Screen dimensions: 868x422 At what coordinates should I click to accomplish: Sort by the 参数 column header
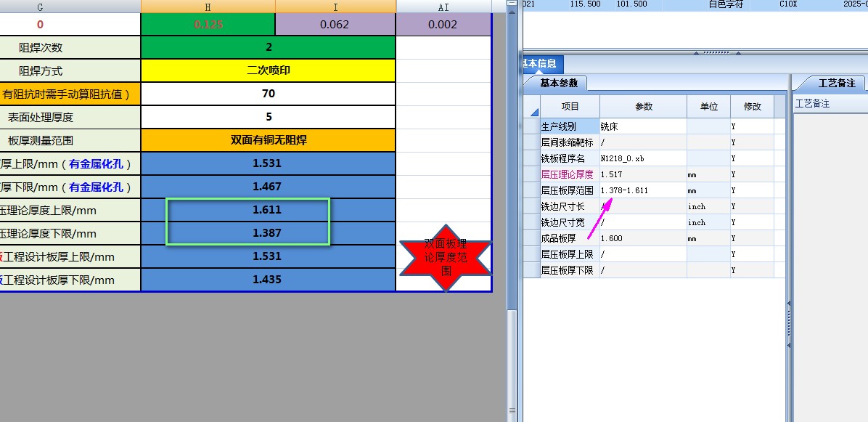643,106
